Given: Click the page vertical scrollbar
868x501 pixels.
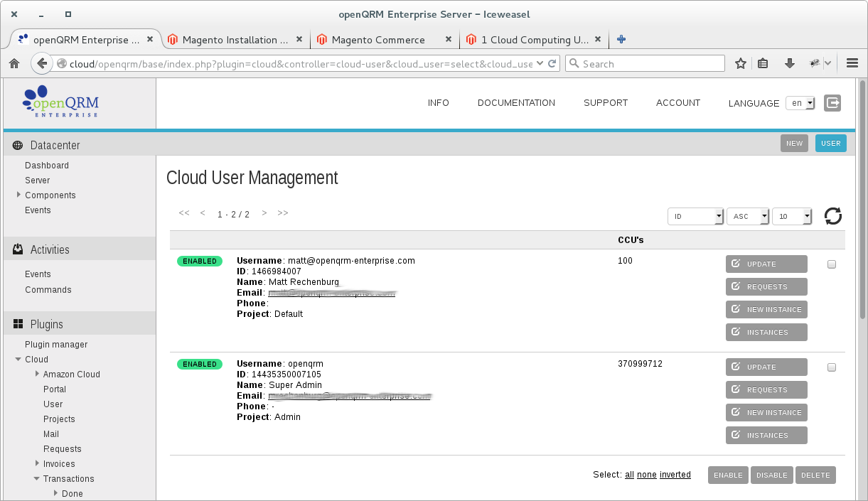Looking at the screenshot, I should 863,199.
